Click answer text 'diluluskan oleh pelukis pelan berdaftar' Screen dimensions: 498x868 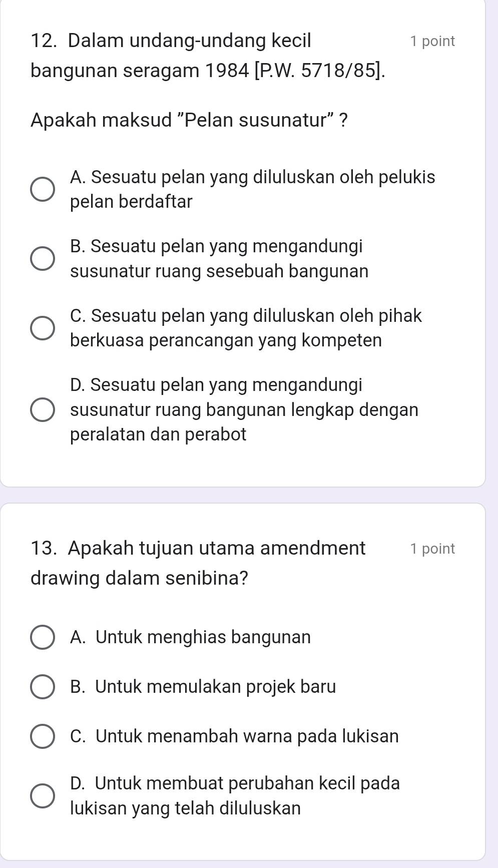click(x=252, y=189)
